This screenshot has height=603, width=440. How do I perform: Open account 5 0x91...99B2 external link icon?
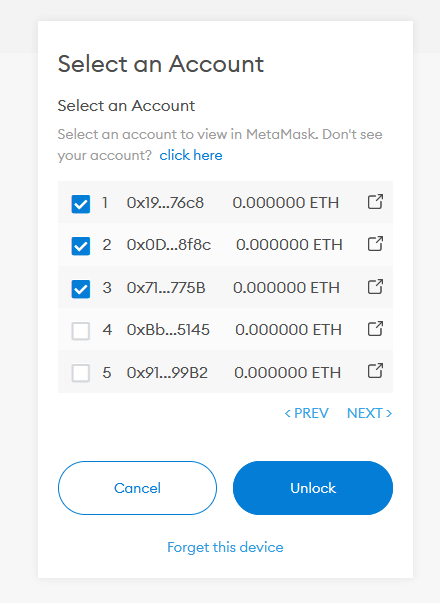click(x=375, y=371)
